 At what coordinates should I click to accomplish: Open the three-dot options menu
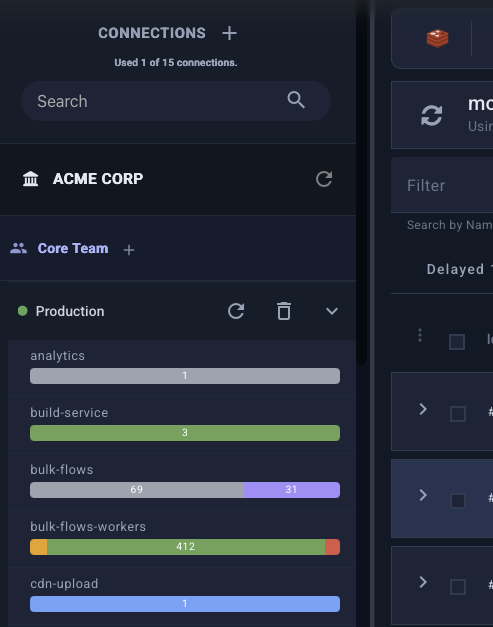point(420,335)
